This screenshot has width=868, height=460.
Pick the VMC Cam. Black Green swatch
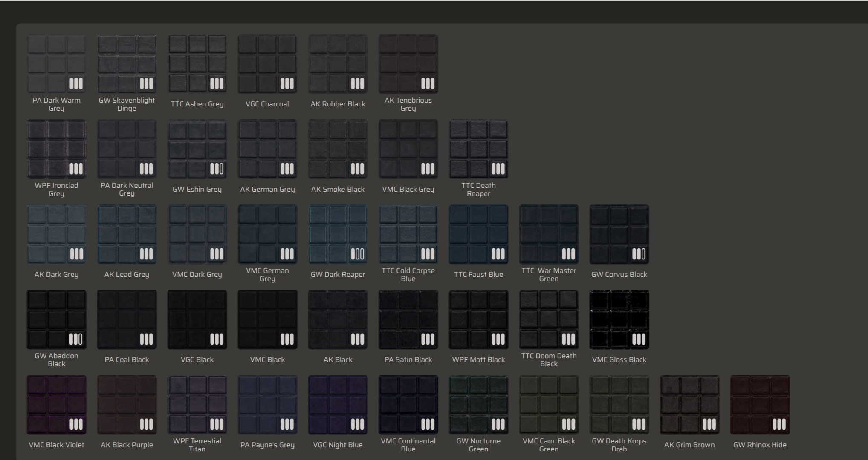pyautogui.click(x=549, y=405)
